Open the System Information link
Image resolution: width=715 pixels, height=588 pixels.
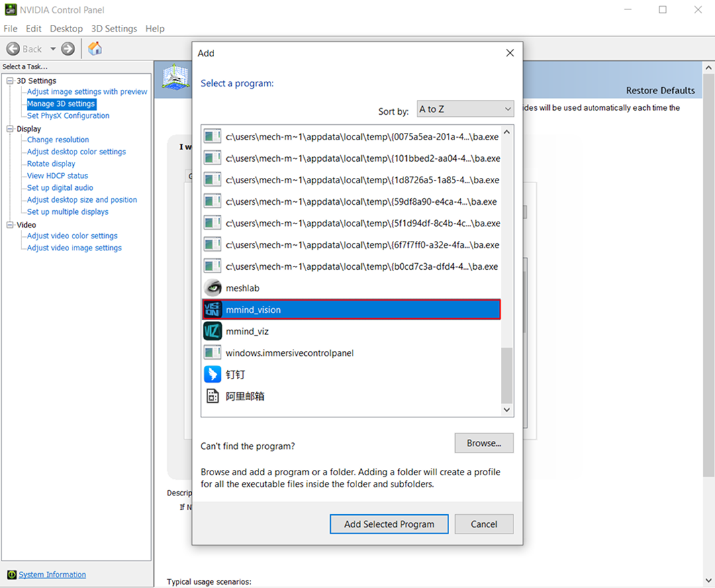pyautogui.click(x=52, y=575)
